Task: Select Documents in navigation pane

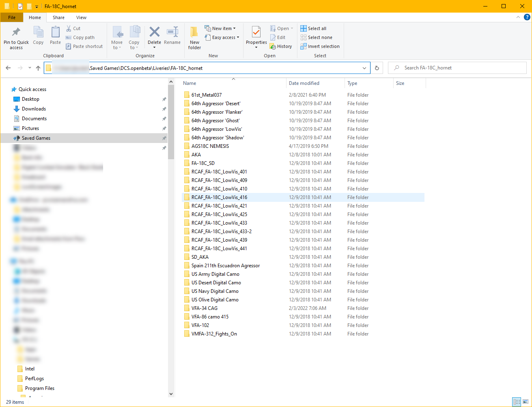Action: (34, 119)
